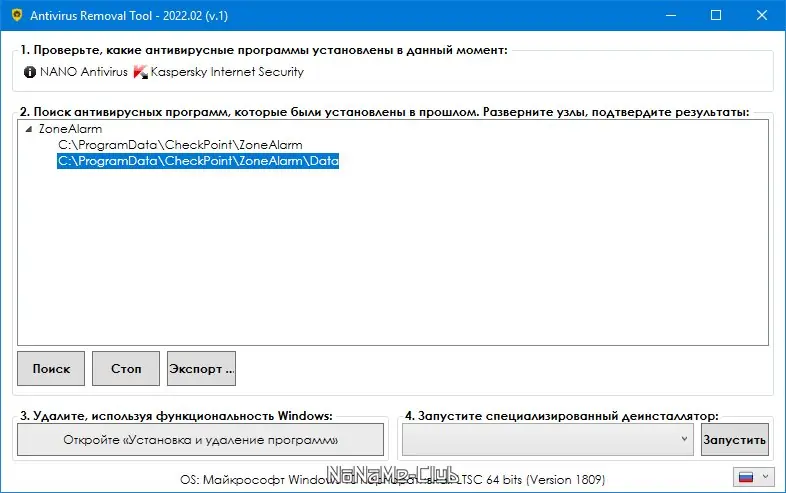
Task: Close the Antivirus Removal Tool window
Action: coord(761,16)
